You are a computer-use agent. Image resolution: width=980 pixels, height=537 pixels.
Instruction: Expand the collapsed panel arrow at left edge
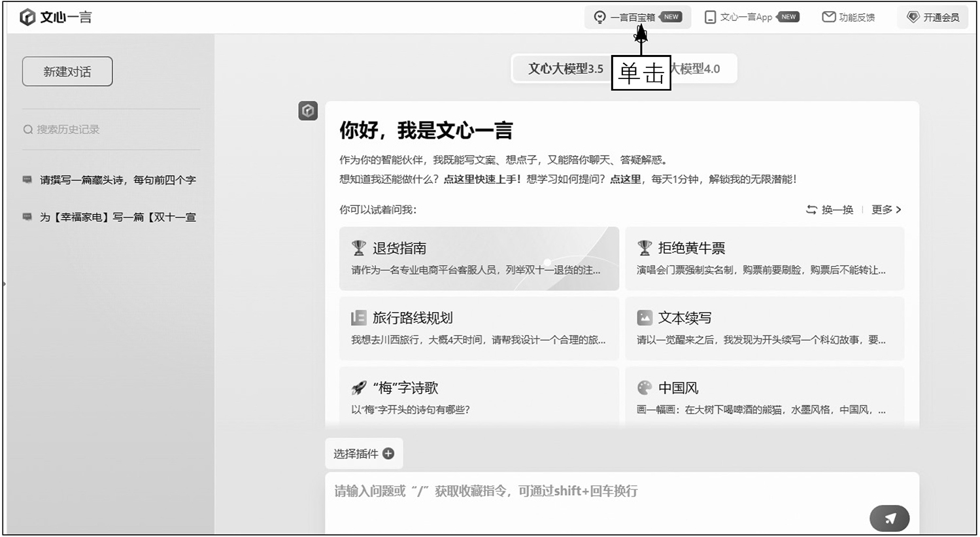tap(4, 284)
